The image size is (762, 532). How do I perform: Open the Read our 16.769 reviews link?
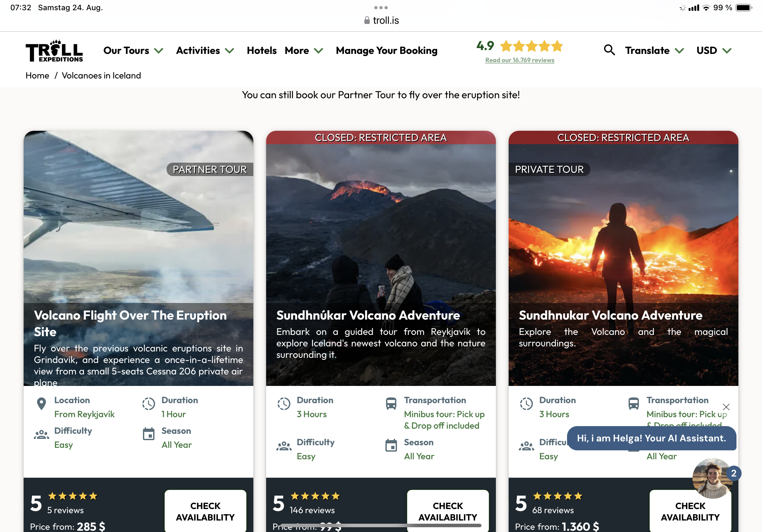point(520,60)
